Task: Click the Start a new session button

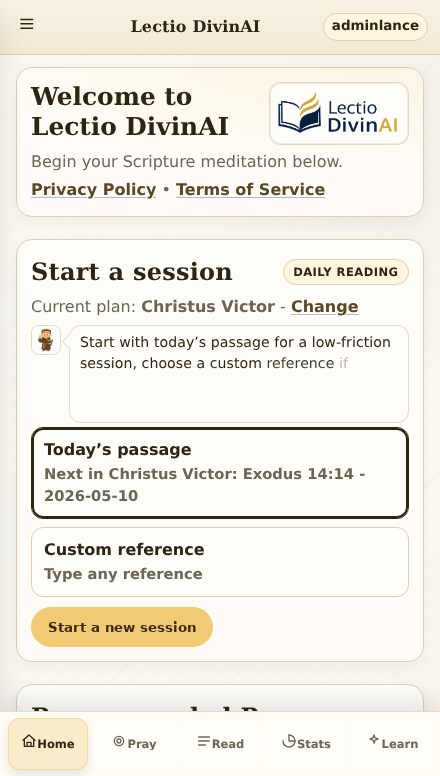Action: point(122,627)
